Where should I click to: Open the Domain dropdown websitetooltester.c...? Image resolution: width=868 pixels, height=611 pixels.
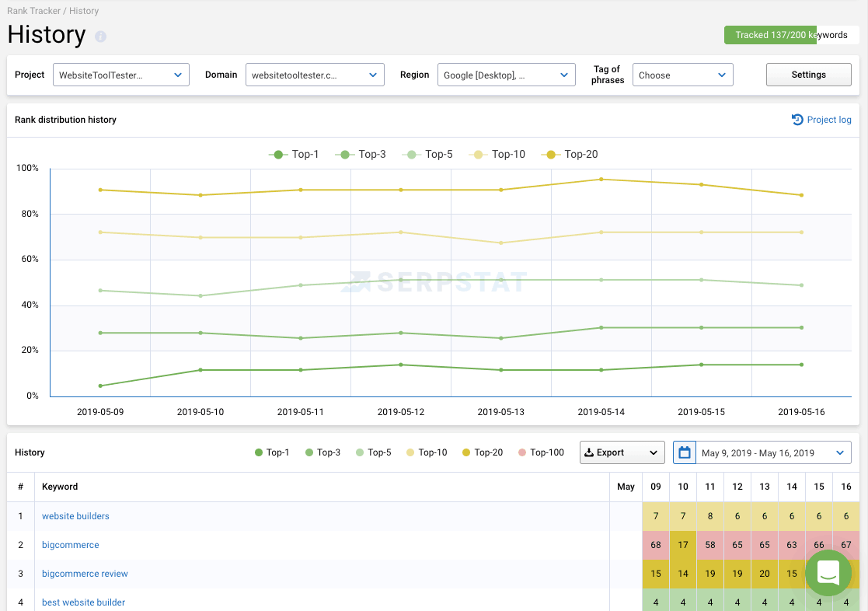coord(315,75)
